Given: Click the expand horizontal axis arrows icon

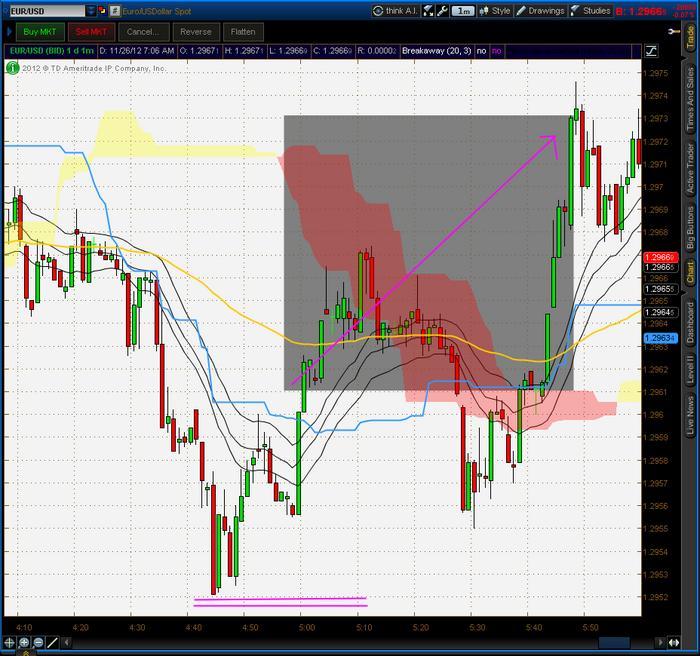Looking at the screenshot, I should 674,643.
